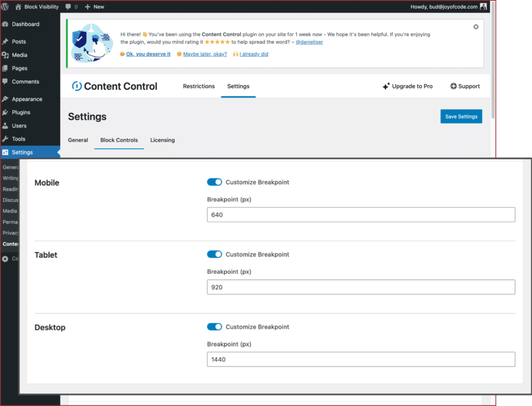This screenshot has width=532, height=406.
Task: Click the Desktop breakpoint field showing 1440
Action: point(361,359)
